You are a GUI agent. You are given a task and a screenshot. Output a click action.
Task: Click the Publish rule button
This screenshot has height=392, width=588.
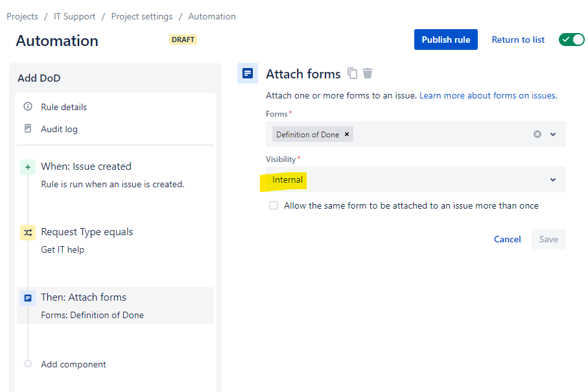tap(446, 40)
